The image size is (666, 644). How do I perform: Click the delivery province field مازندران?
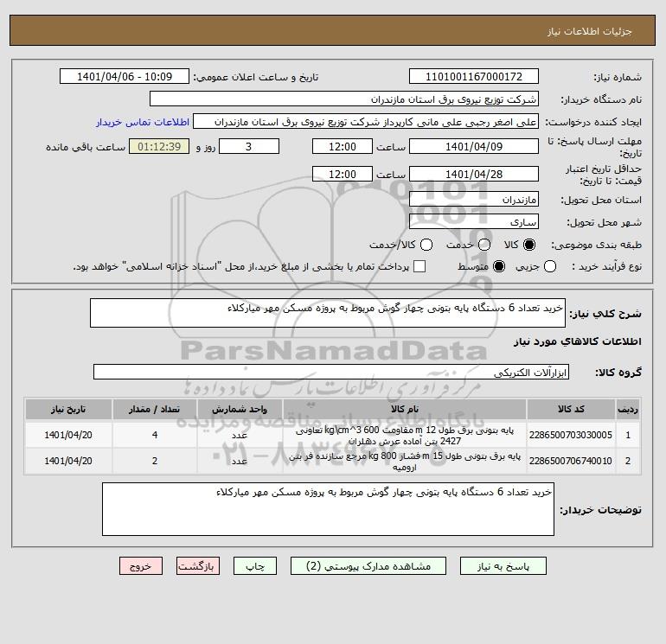pyautogui.click(x=474, y=200)
